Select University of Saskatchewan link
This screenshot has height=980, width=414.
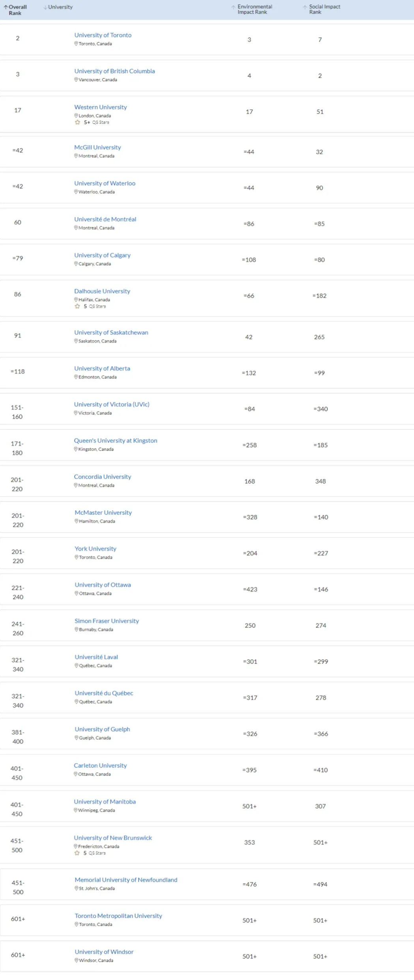coord(111,332)
